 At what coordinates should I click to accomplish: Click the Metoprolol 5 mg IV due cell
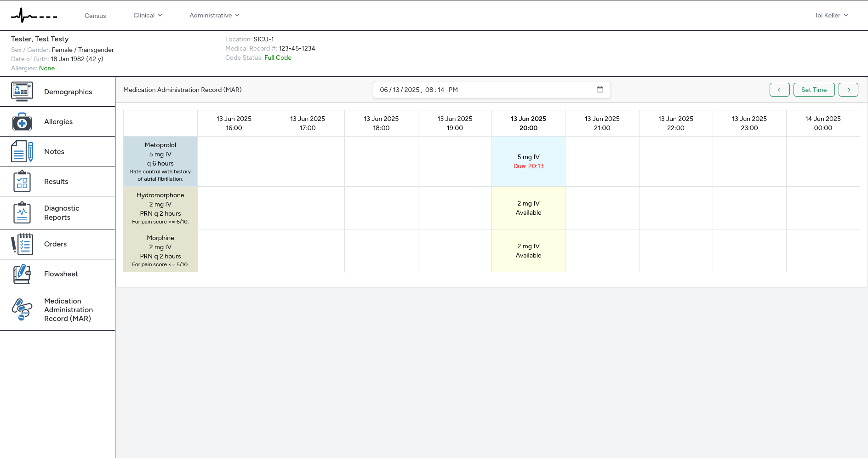click(x=528, y=161)
